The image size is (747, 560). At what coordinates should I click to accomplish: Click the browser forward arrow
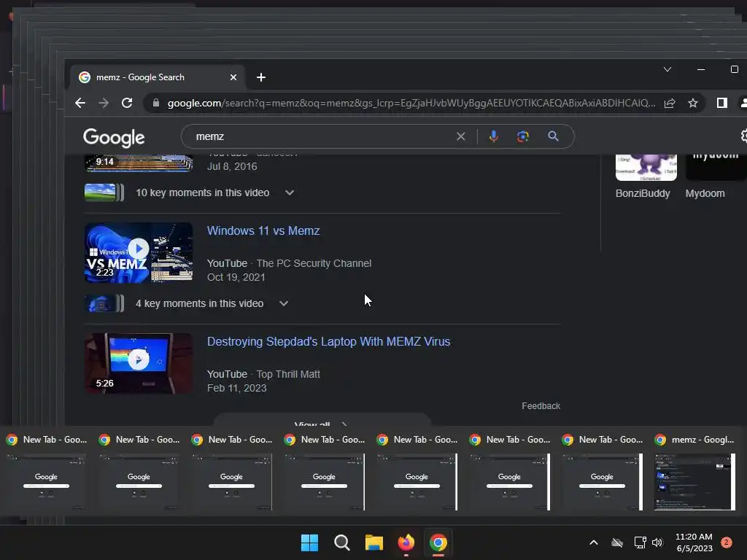(x=104, y=103)
